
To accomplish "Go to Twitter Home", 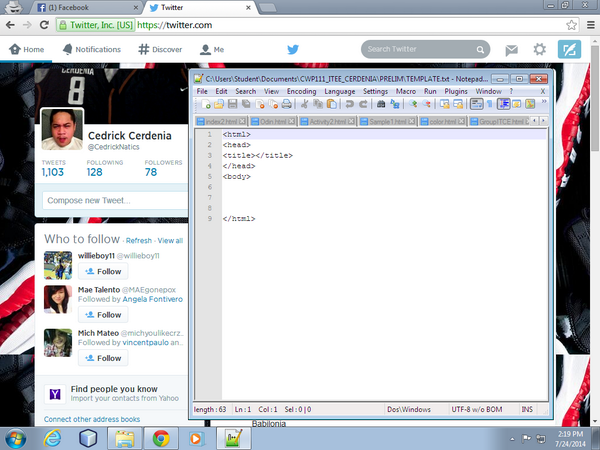I will coord(26,49).
